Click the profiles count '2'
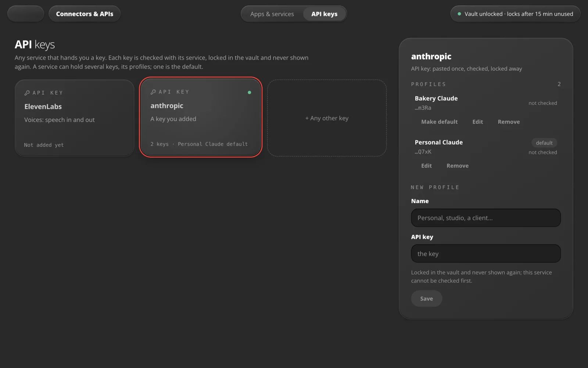This screenshot has width=588, height=368. pos(559,84)
